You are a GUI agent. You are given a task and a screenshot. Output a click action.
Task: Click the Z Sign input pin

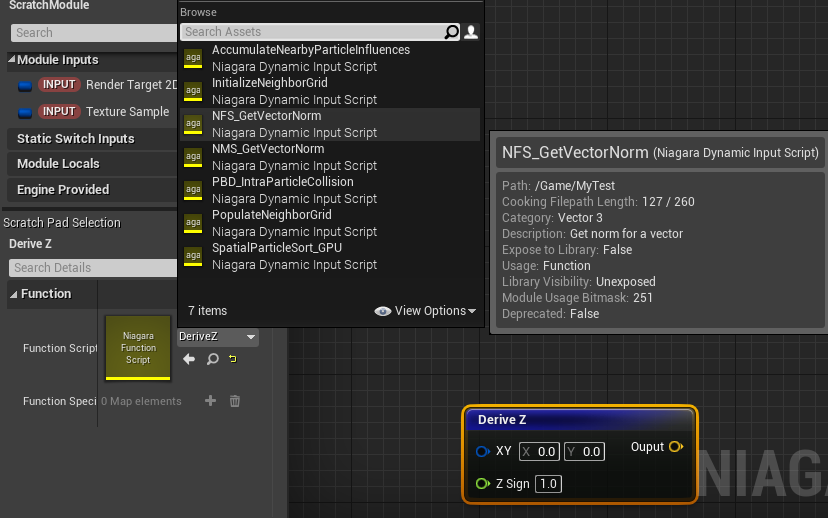pyautogui.click(x=483, y=484)
